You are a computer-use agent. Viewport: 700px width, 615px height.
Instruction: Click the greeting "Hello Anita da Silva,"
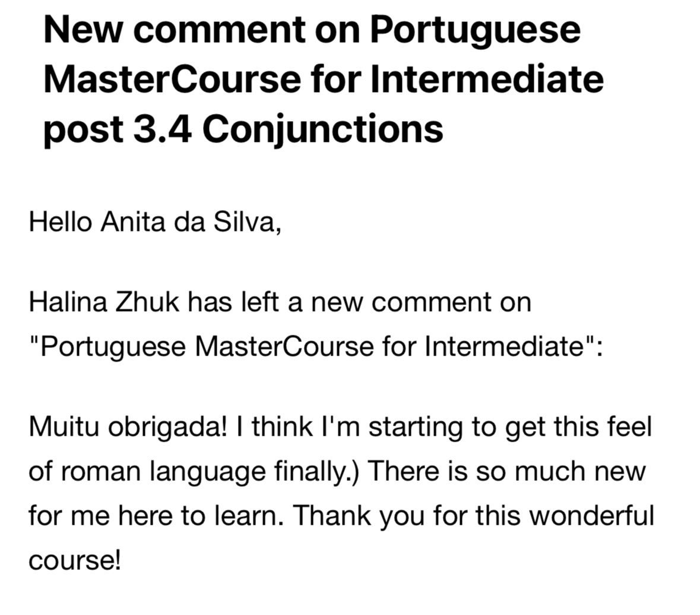pyautogui.click(x=155, y=222)
